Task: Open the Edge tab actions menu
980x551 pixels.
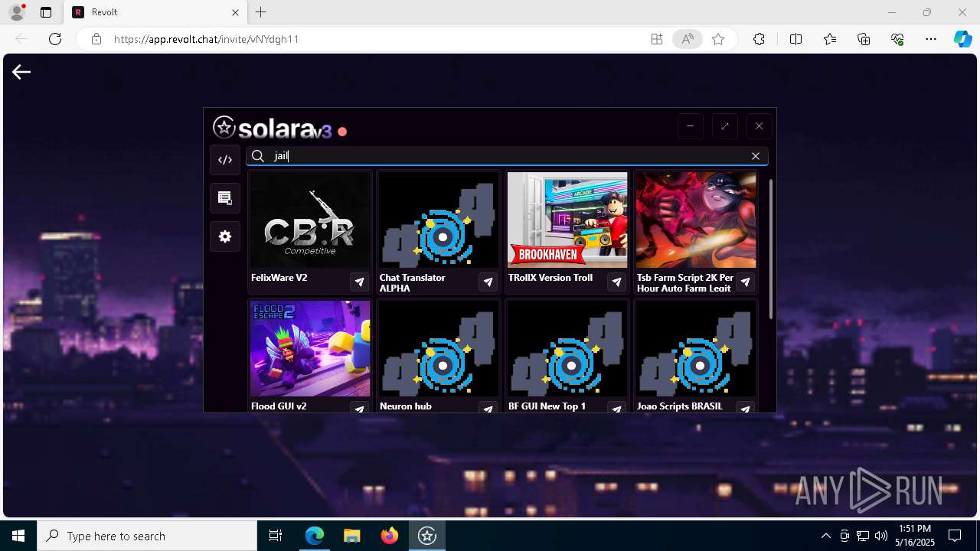Action: coord(46,12)
